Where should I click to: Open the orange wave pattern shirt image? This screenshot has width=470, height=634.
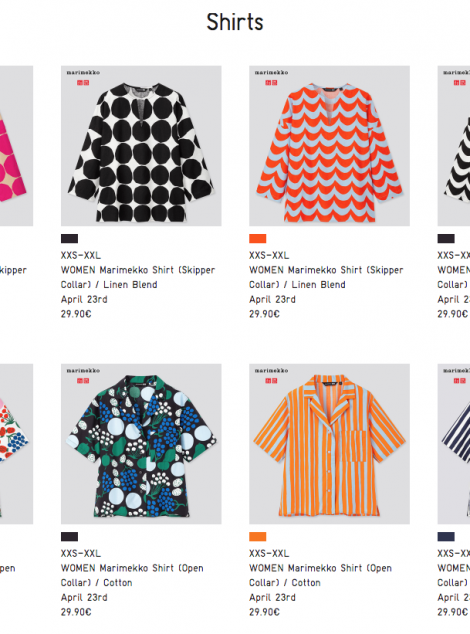[x=329, y=146]
